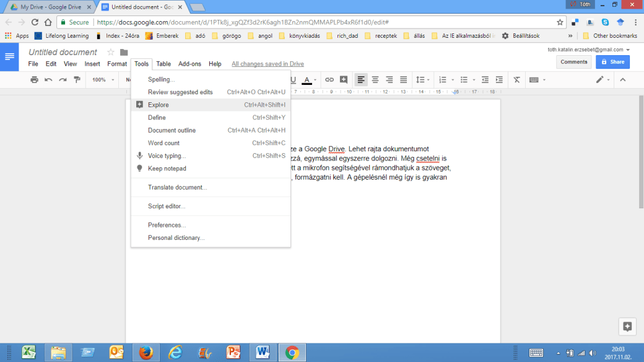Open the Comments button

pyautogui.click(x=574, y=62)
